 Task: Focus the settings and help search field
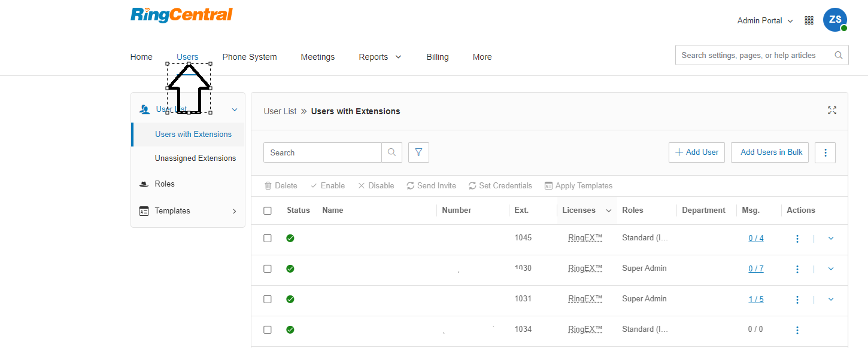coord(754,55)
